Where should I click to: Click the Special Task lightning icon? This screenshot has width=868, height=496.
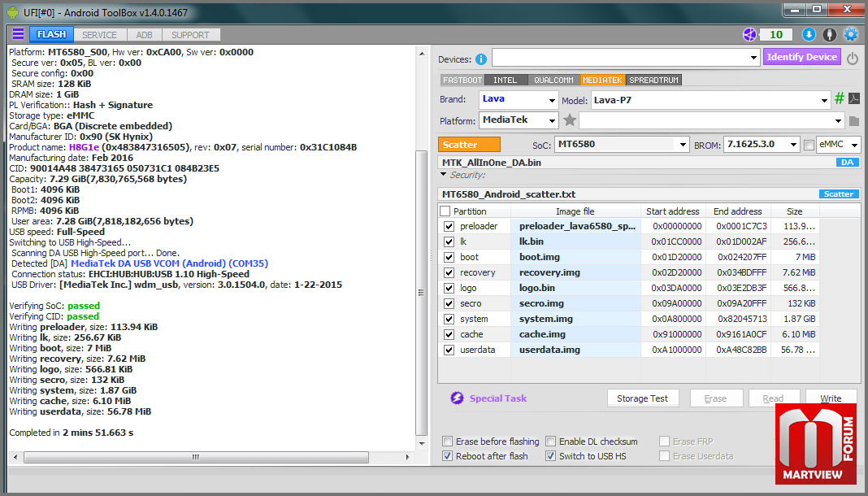[x=457, y=398]
